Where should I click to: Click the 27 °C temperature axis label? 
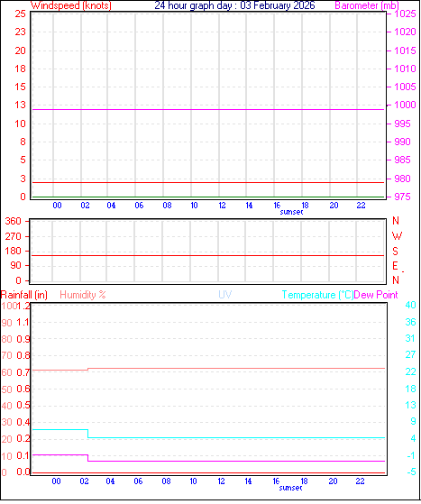pos(410,355)
